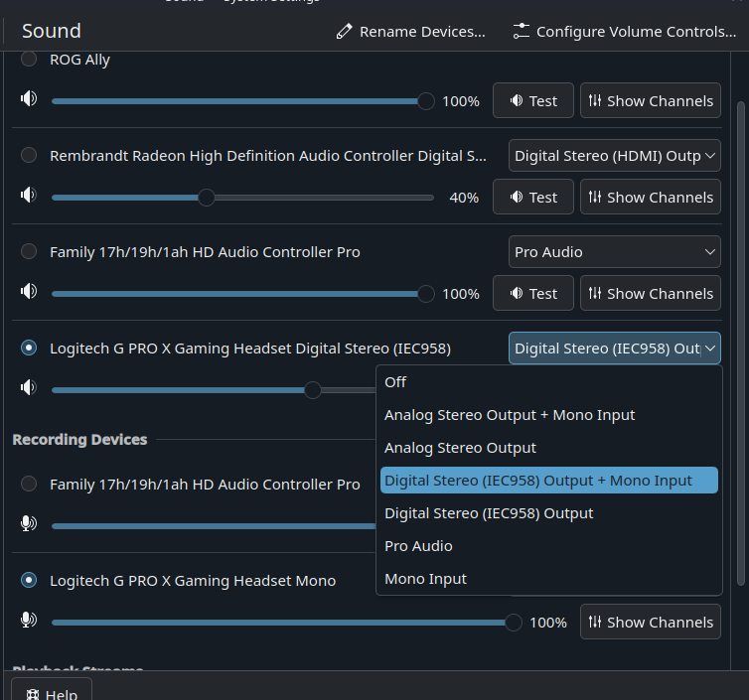Viewport: 749px width, 700px height.
Task: Click the ROG Ally volume slider handle
Action: (425, 101)
